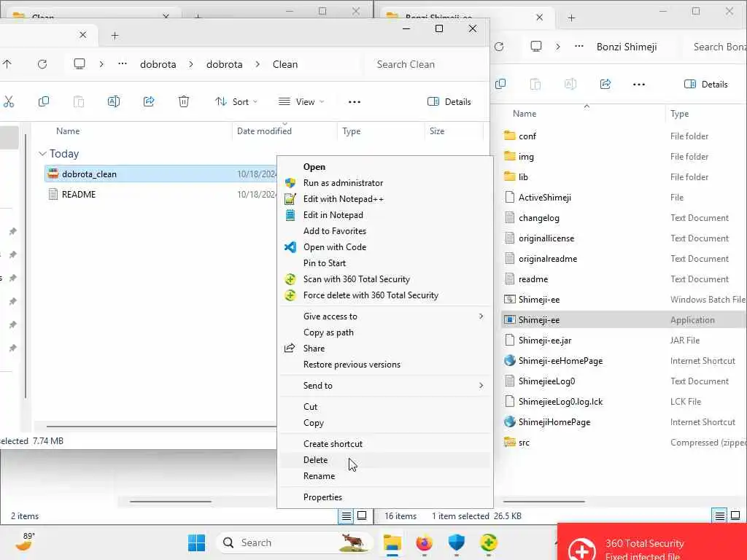Viewport: 747px width, 560px height.
Task: Click Bonzi Shimeji breadcrumb in address bar
Action: pyautogui.click(x=627, y=47)
